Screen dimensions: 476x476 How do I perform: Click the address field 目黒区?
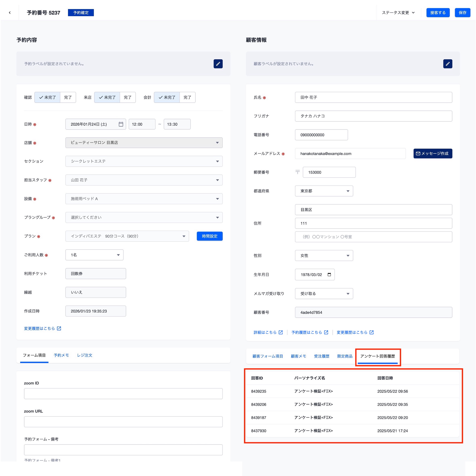coord(374,210)
